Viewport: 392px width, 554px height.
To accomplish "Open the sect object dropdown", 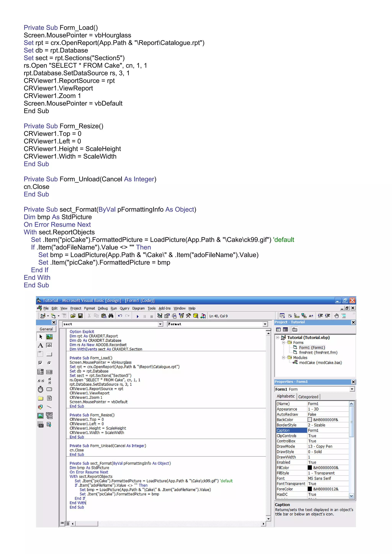I will point(161,324).
